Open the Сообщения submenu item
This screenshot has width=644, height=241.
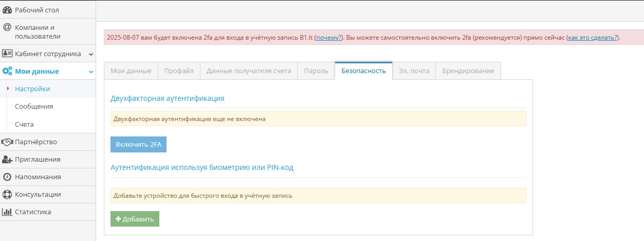[x=34, y=107]
